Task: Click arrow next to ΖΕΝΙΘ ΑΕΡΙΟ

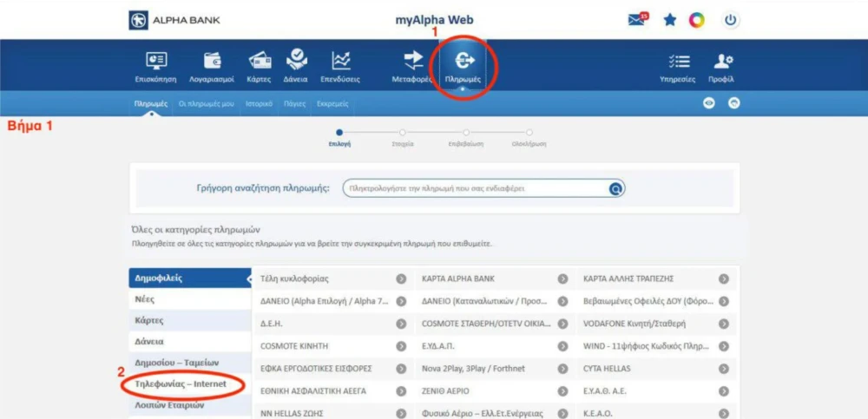Action: [563, 390]
